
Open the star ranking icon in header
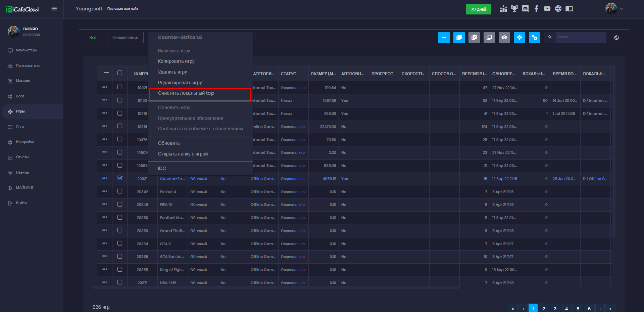[x=503, y=9]
